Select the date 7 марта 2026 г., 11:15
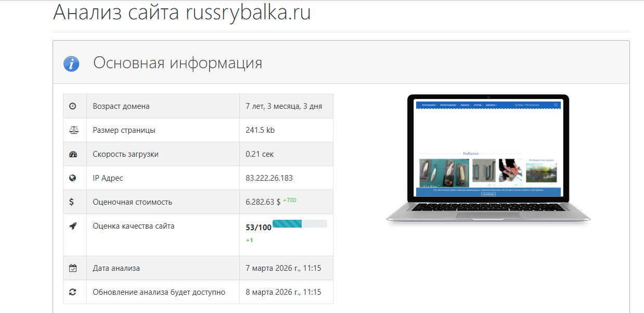 click(x=284, y=268)
